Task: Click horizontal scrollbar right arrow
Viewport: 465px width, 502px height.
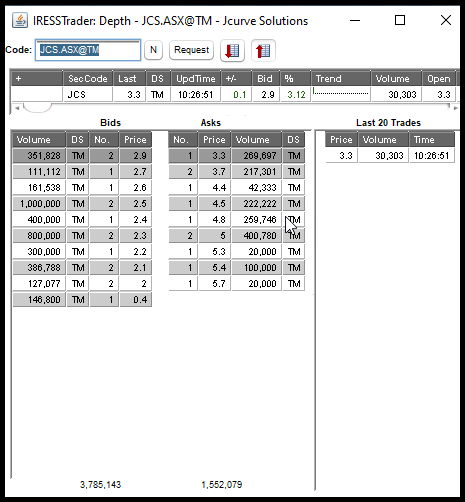Action: [x=455, y=108]
